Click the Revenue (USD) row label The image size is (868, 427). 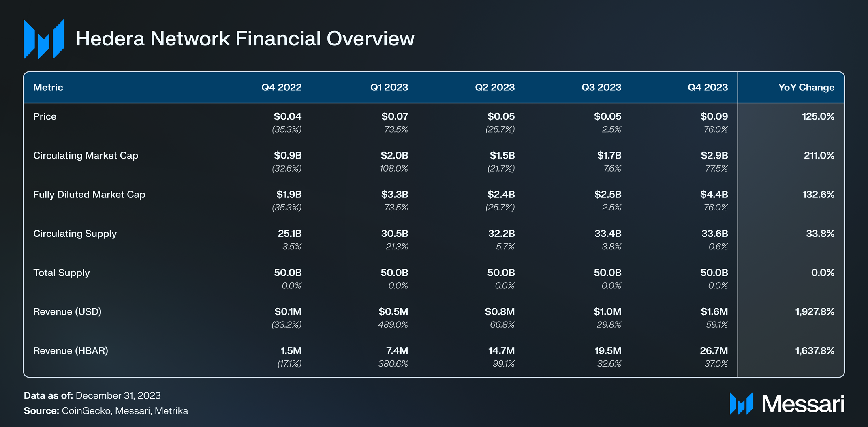tap(67, 312)
